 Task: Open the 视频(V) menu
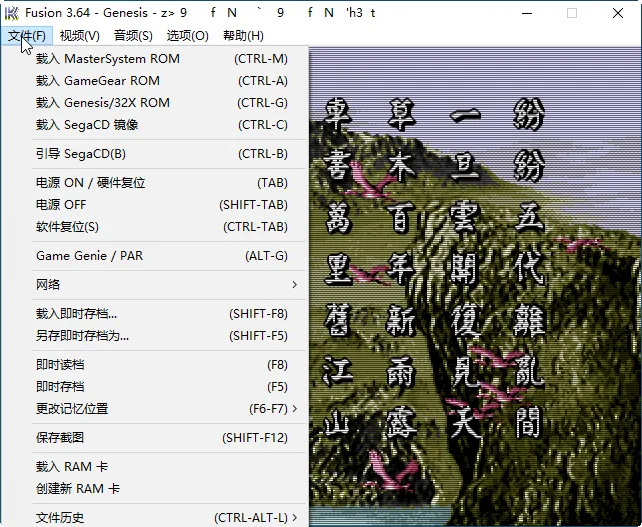tap(79, 36)
